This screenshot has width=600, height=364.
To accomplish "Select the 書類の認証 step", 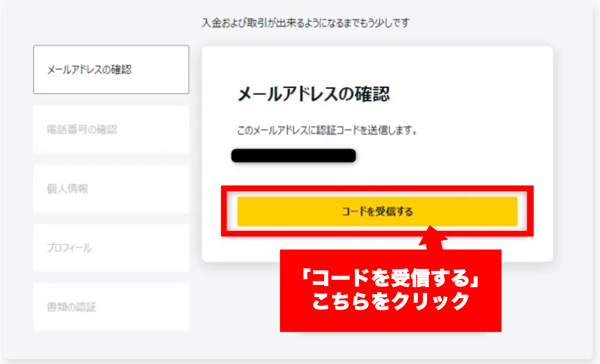I will 111,307.
